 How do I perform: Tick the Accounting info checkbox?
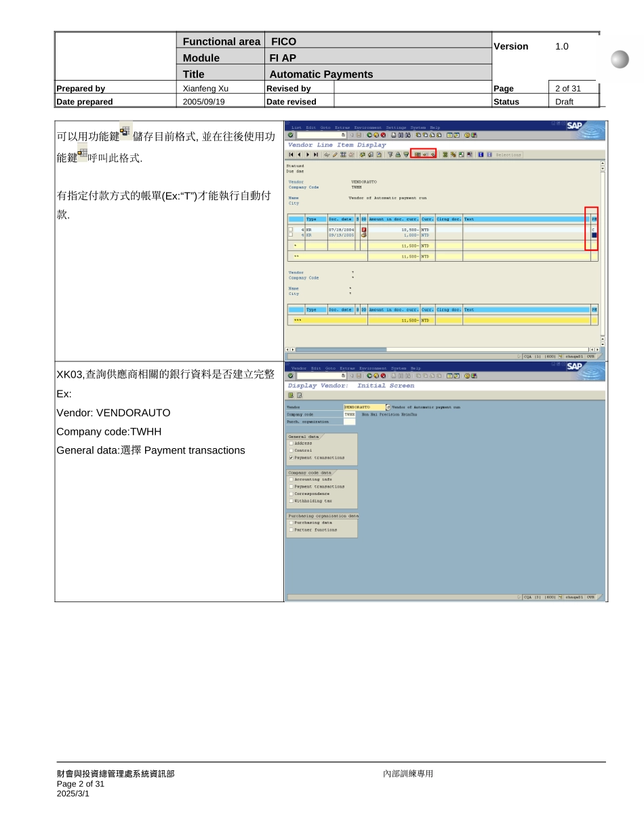click(x=291, y=479)
